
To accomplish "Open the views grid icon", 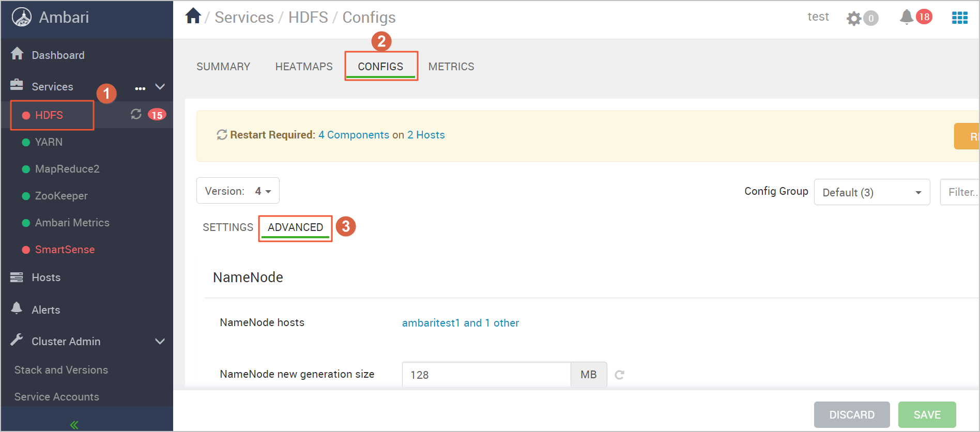I will click(960, 18).
